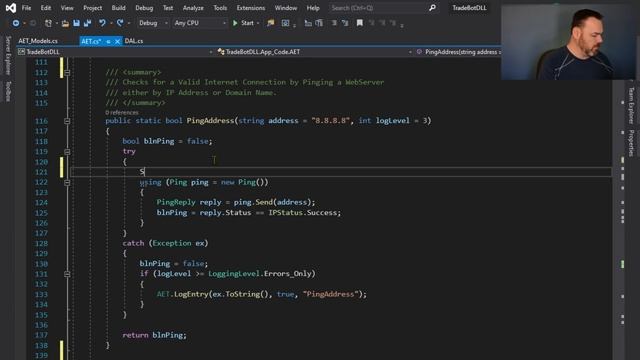Click the 0 references CodeLens link
The image size is (640, 360).
point(122,112)
